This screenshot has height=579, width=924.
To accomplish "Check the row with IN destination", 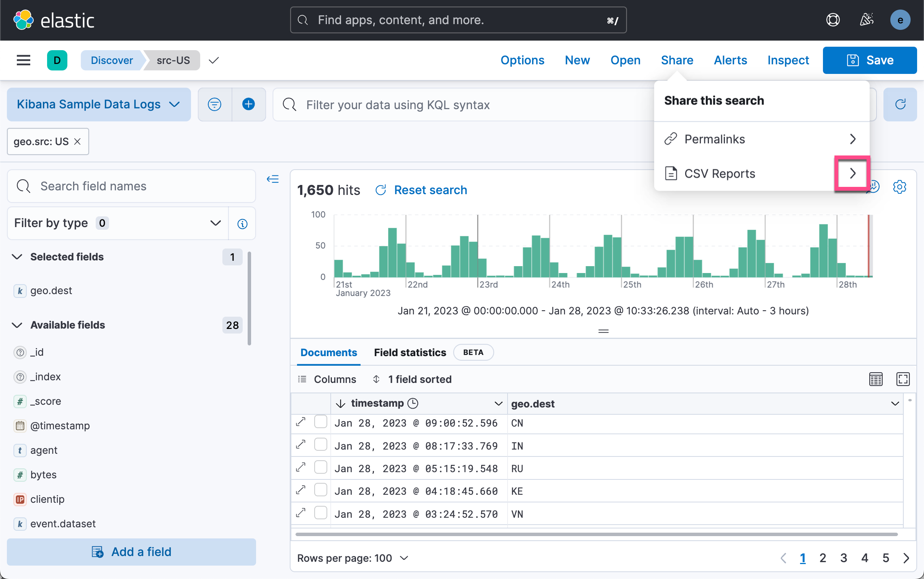I will click(320, 445).
